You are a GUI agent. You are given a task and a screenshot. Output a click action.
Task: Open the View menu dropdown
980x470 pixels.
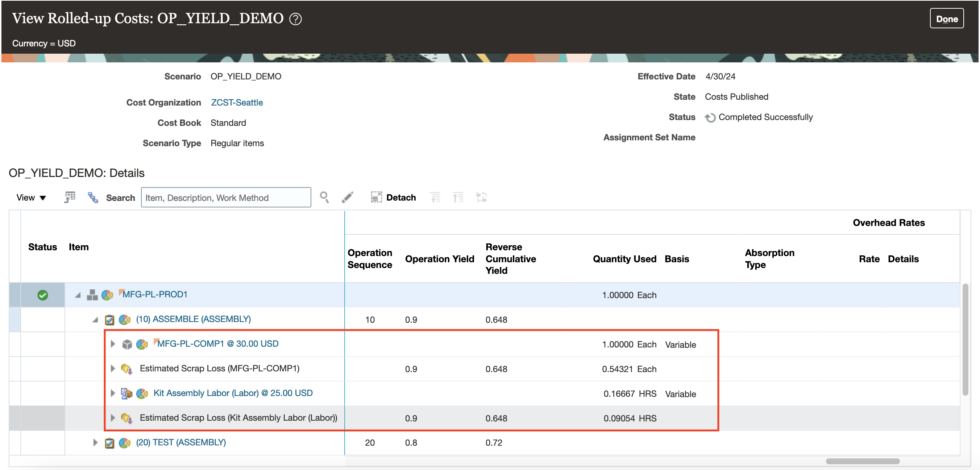31,198
